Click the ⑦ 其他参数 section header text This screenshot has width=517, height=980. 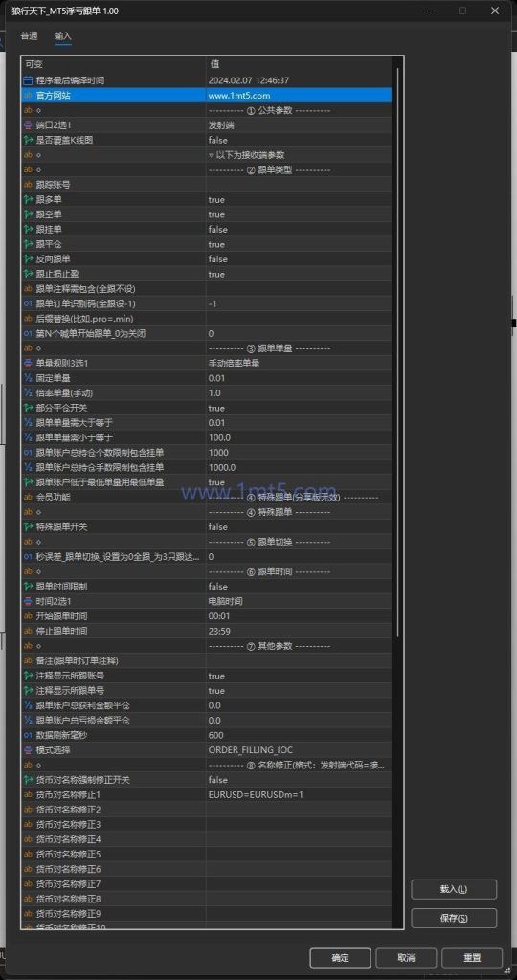(x=269, y=646)
